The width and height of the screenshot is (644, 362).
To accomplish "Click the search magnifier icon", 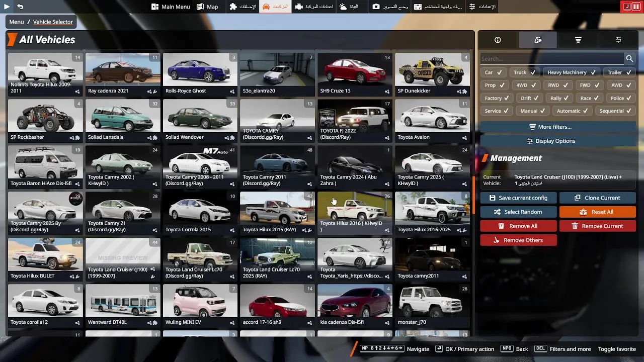I will (x=629, y=59).
